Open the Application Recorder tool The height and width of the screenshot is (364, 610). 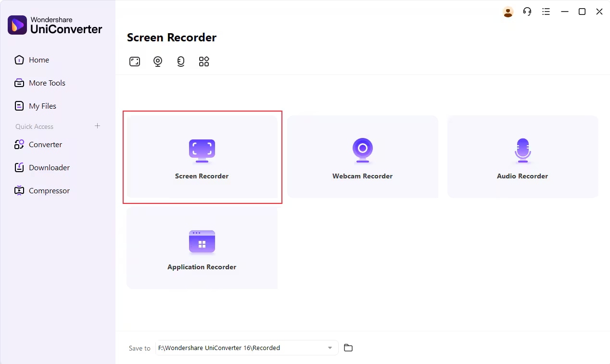[202, 248]
